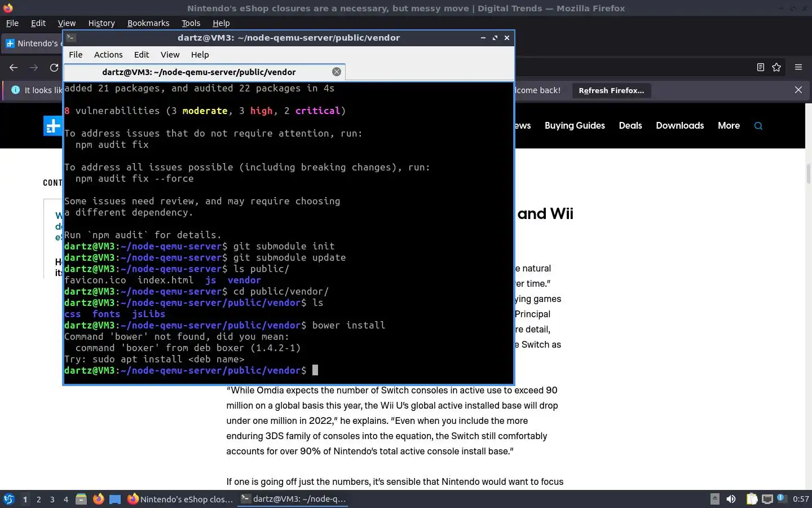Click the 'critical' vulnerabilities word in terminal
Image resolution: width=812 pixels, height=508 pixels.
tap(317, 111)
